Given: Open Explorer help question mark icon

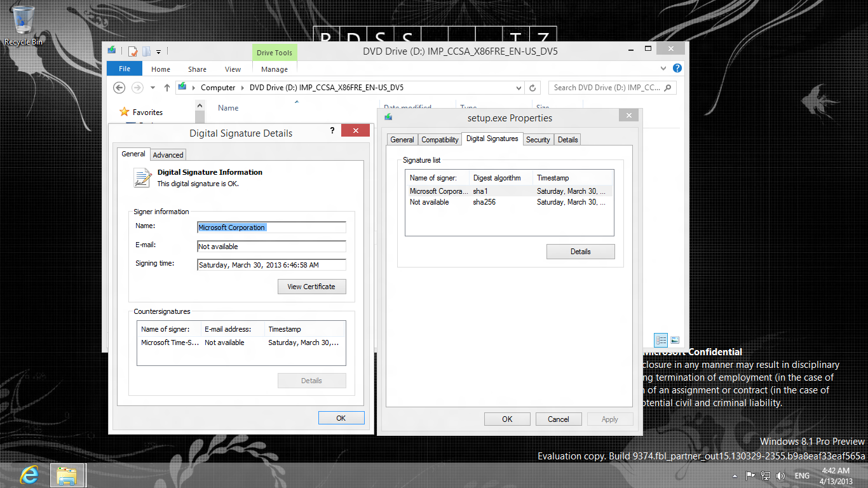Looking at the screenshot, I should [677, 69].
